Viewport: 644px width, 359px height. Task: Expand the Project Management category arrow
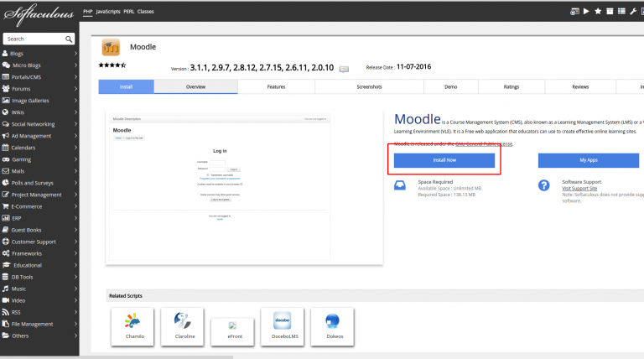point(75,195)
